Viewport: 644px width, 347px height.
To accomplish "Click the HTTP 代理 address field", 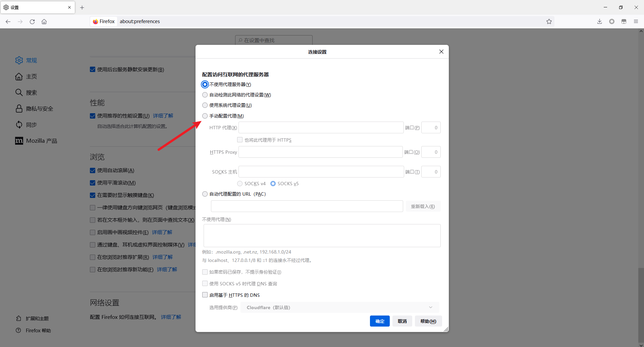I will [321, 128].
